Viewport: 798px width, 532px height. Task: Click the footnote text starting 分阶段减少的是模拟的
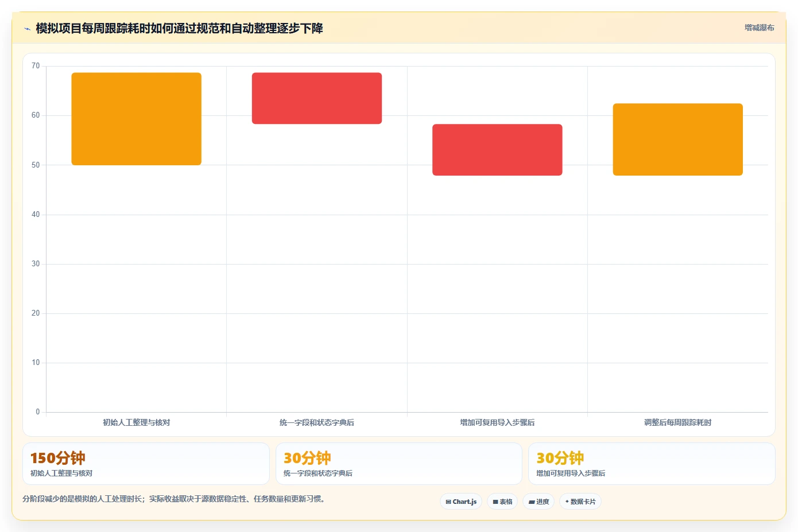click(175, 499)
